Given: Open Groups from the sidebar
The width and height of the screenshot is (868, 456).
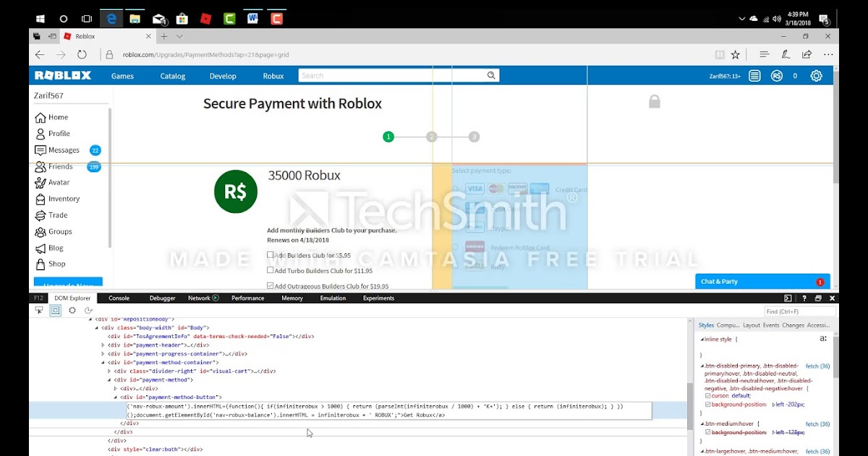Looking at the screenshot, I should tap(54, 232).
